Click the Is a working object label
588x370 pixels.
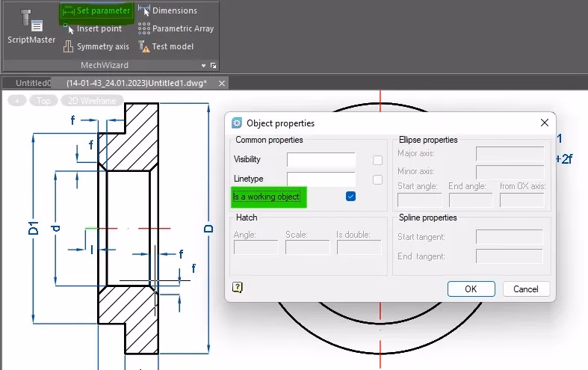(266, 197)
